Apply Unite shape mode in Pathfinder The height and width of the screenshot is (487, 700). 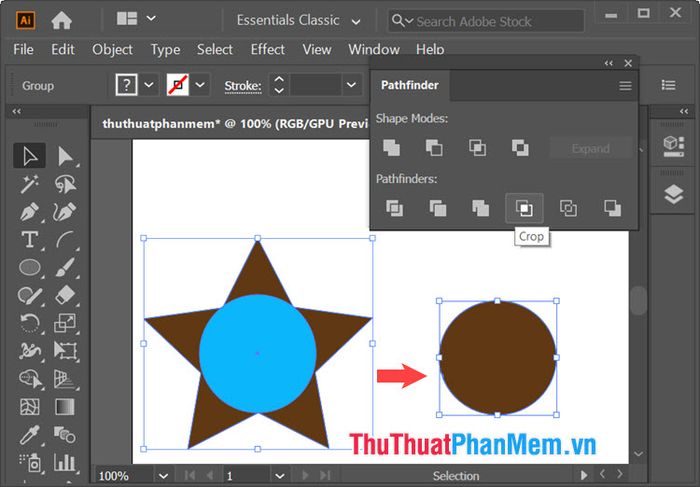[392, 148]
